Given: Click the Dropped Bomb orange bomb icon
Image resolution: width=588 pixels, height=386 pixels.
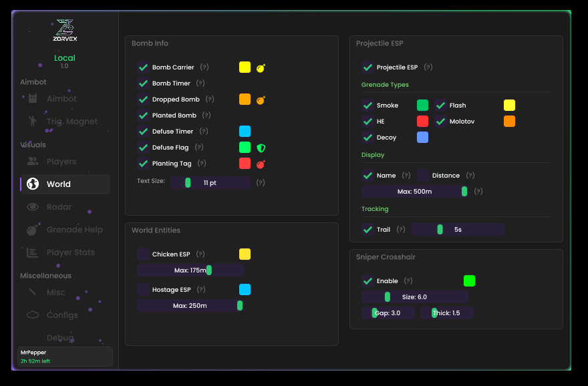Looking at the screenshot, I should point(261,100).
